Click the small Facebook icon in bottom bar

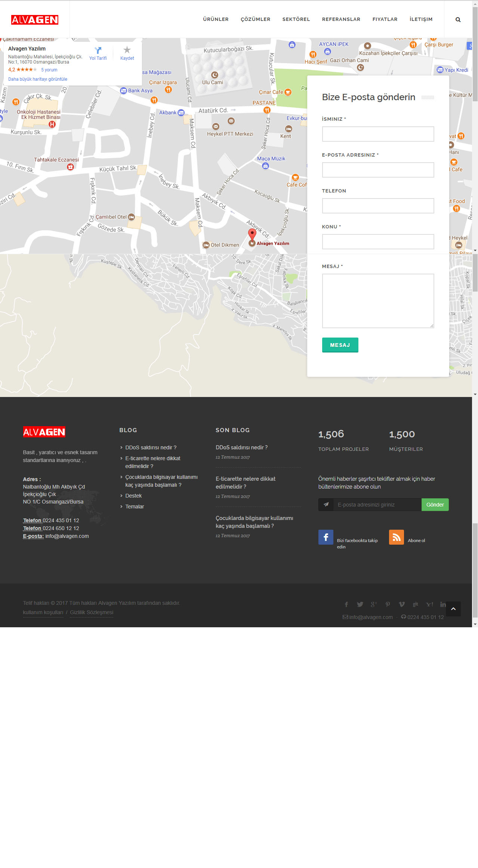346,604
